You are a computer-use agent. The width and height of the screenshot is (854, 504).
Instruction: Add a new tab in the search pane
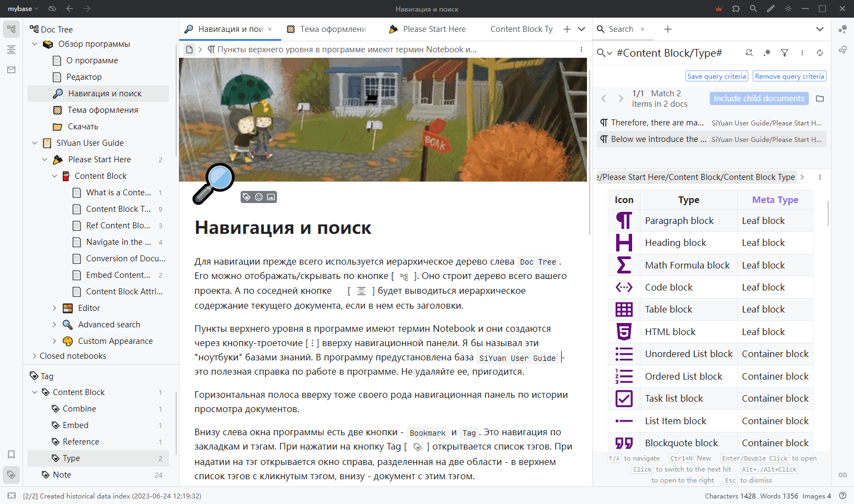pyautogui.click(x=668, y=29)
